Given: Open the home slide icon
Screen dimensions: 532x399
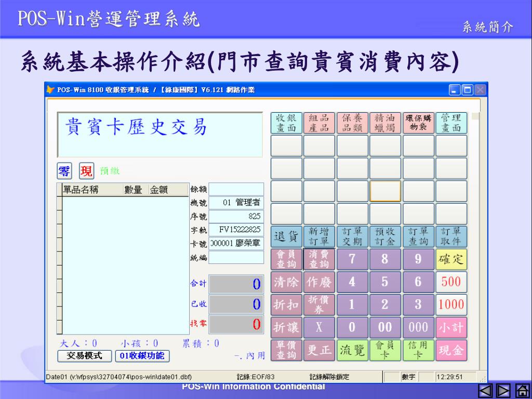Looking at the screenshot, I should coord(522,391).
